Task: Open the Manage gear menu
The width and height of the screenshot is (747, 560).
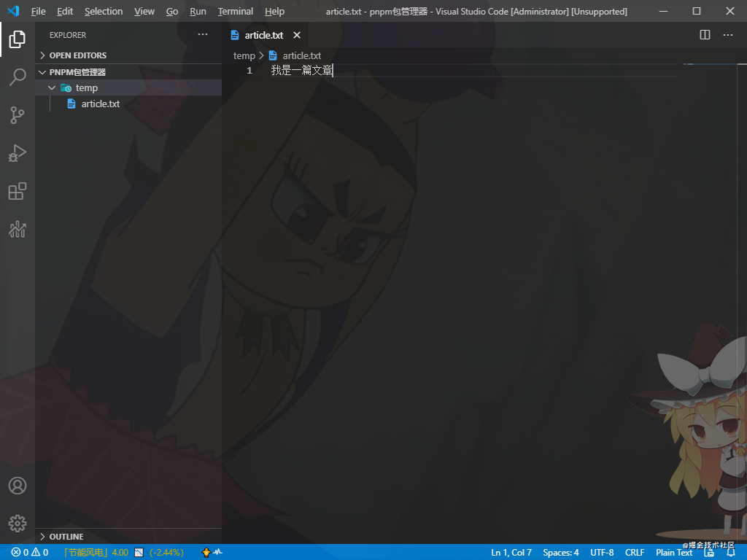Action: click(18, 524)
